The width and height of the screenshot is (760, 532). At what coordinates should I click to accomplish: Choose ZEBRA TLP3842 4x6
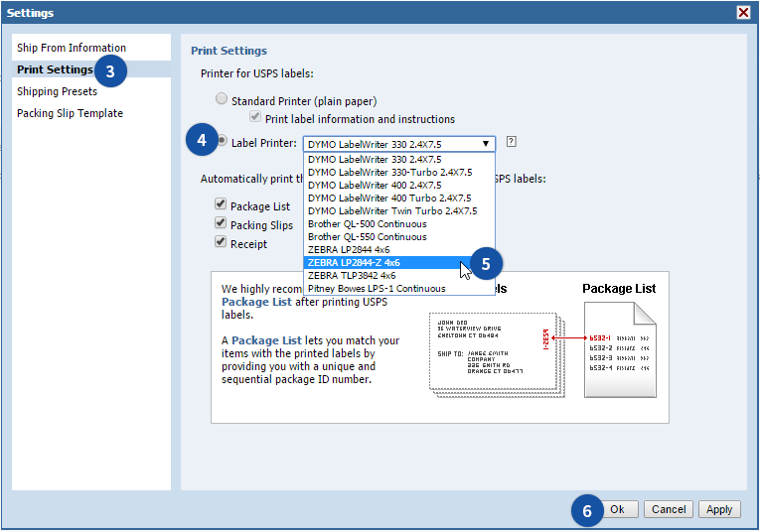[x=399, y=276]
